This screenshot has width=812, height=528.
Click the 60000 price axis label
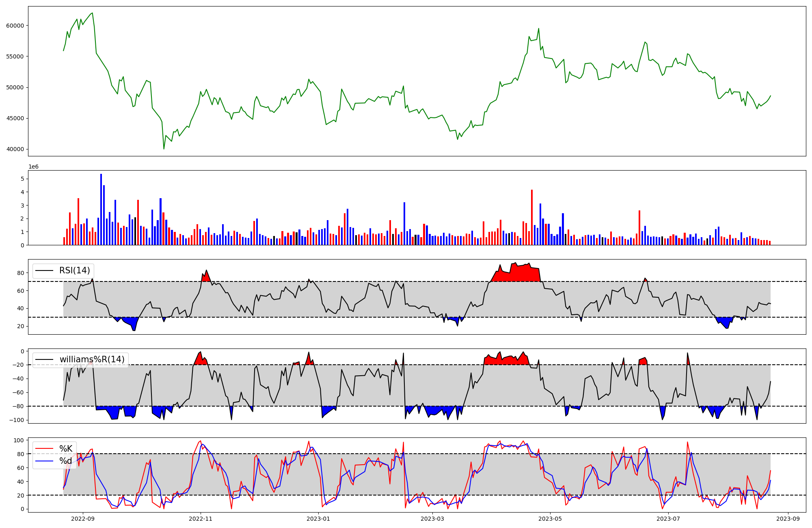point(15,25)
